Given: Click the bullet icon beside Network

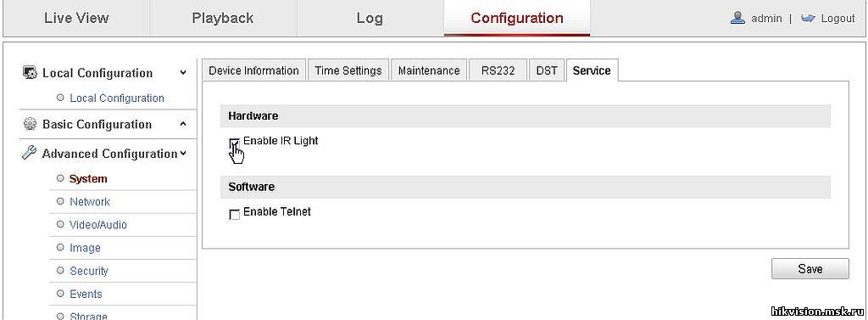Looking at the screenshot, I should click(60, 201).
